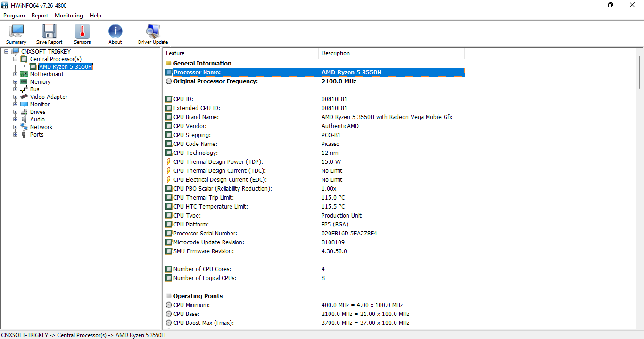Click the lightning icon beside CPU Electrical Design Current
This screenshot has height=339, width=644.
click(169, 179)
